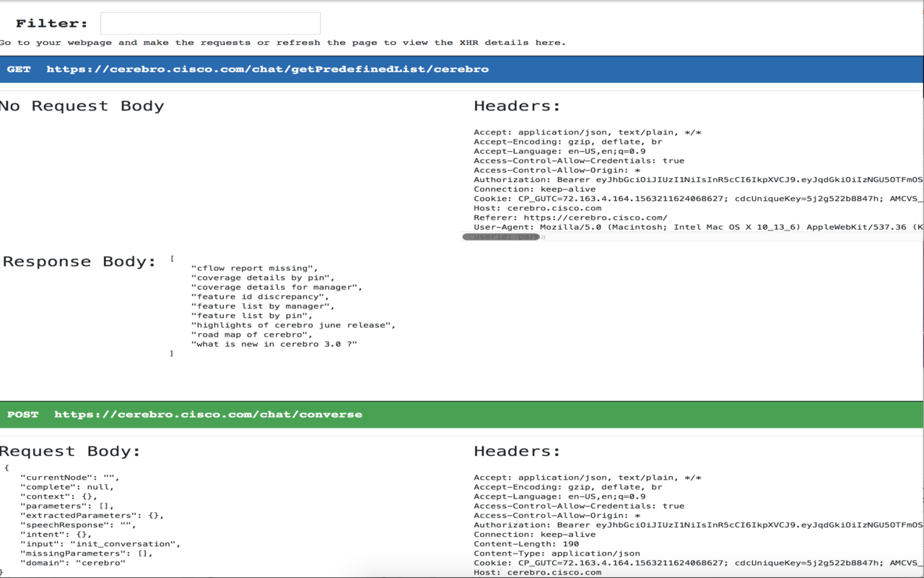The height and width of the screenshot is (578, 924).
Task: Click the "currentNode" request body line
Action: tap(70, 478)
